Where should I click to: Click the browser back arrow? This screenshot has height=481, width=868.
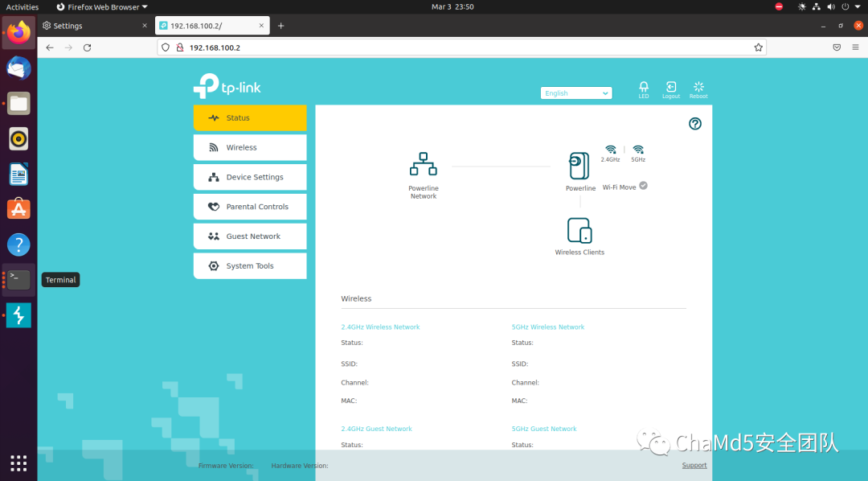tap(50, 47)
